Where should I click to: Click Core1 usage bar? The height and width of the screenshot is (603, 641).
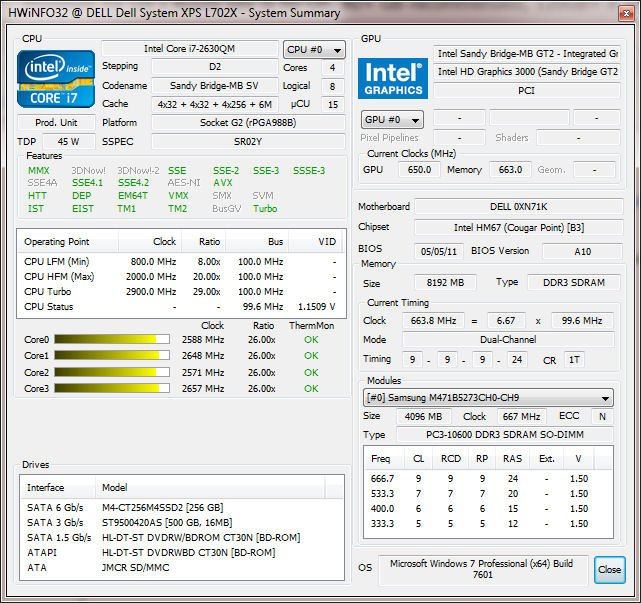point(112,355)
